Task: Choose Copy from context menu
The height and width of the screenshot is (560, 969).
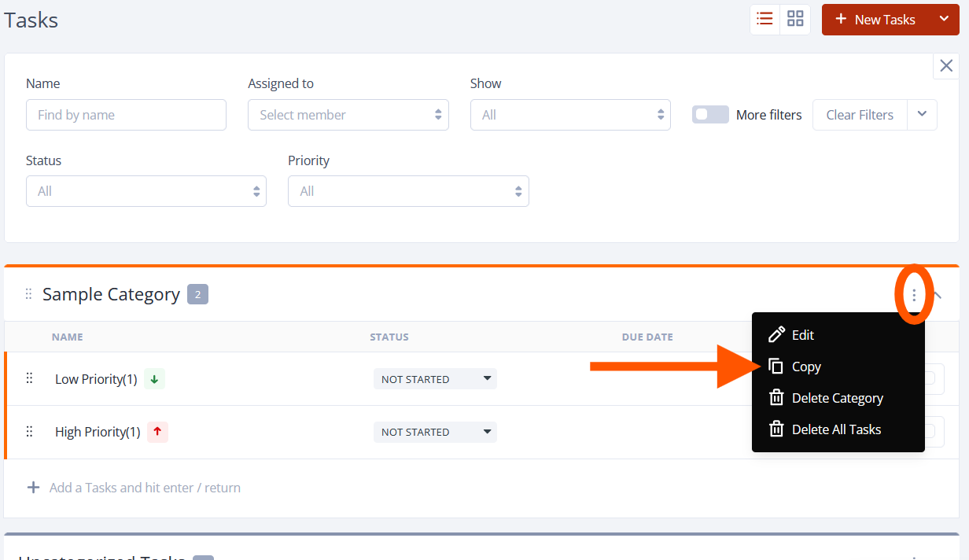Action: point(838,367)
